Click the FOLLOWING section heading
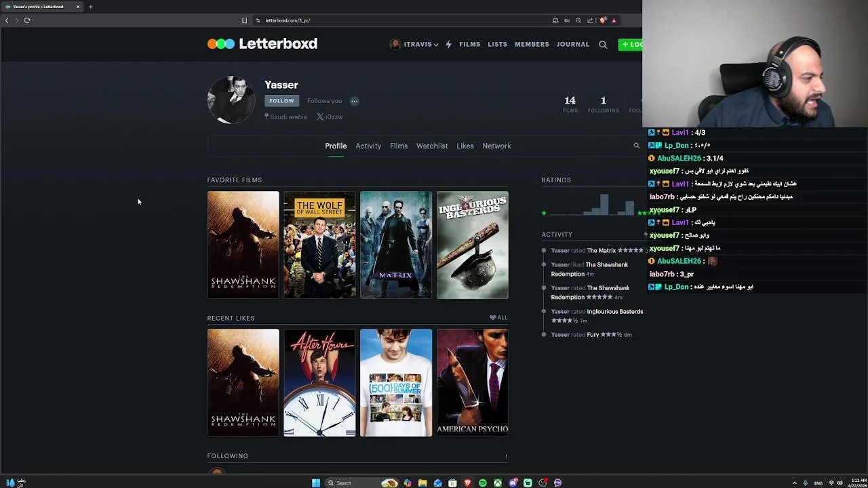 (x=228, y=456)
